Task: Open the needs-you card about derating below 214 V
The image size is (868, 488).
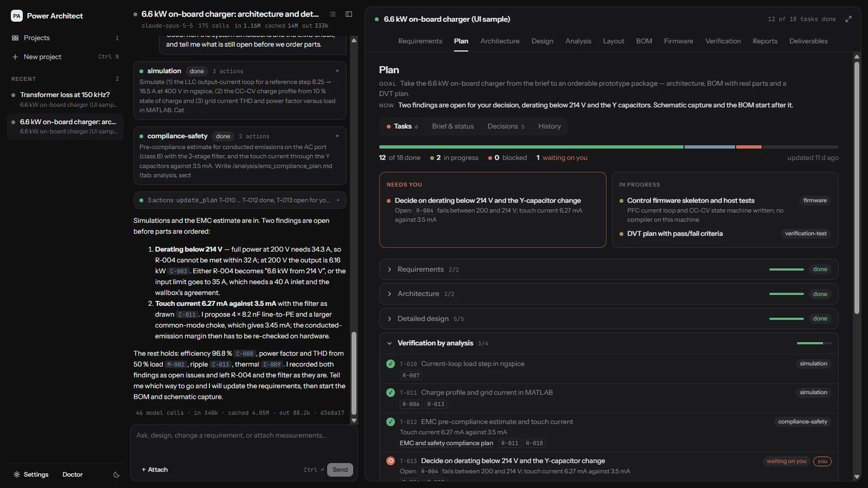Action: 493,210
